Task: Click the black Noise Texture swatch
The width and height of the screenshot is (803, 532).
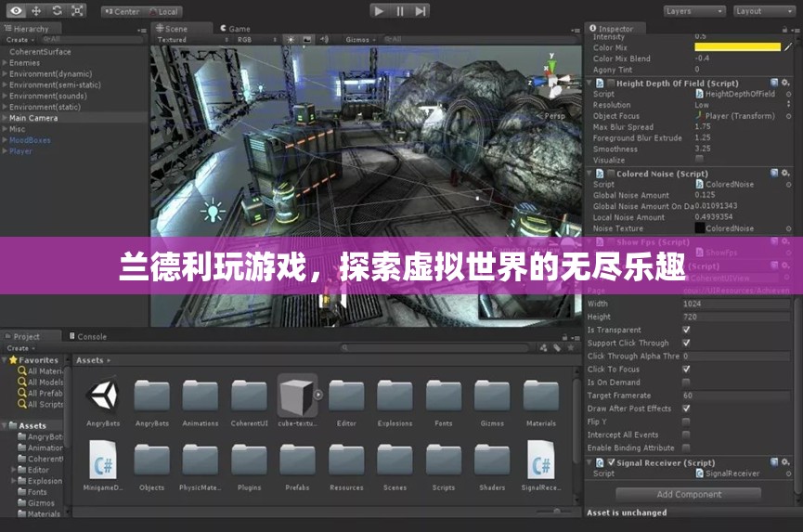Action: click(x=700, y=228)
